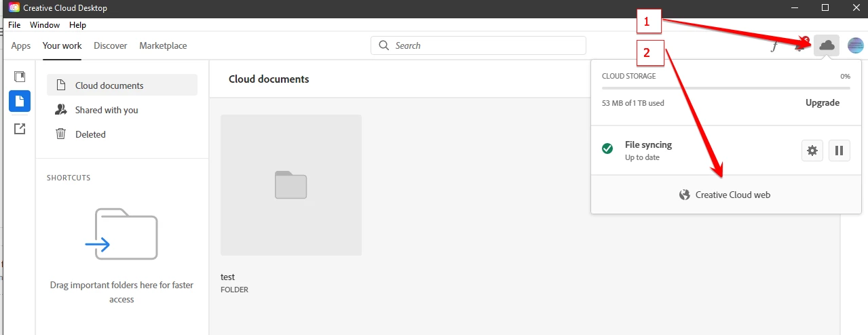
Task: Open the fonts (f) icon
Action: (774, 46)
